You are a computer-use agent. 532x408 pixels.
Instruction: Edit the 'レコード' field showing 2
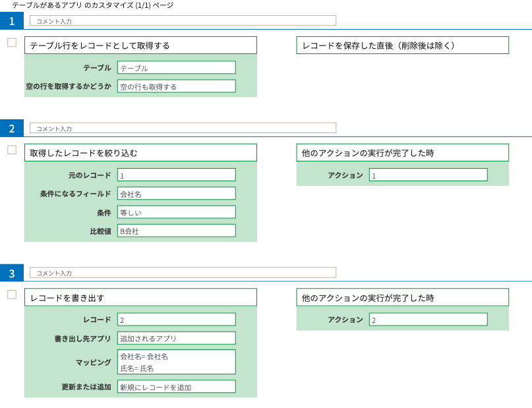(x=177, y=320)
